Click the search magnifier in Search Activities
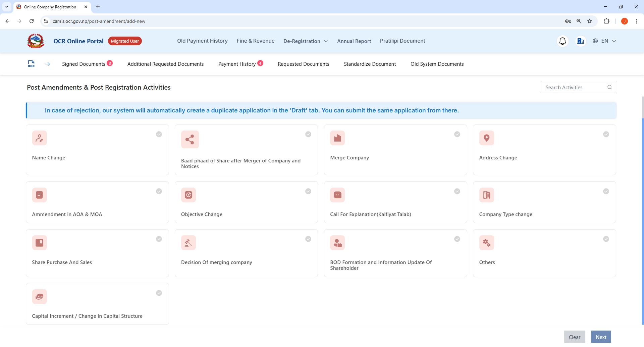This screenshot has width=644, height=347. tap(609, 87)
